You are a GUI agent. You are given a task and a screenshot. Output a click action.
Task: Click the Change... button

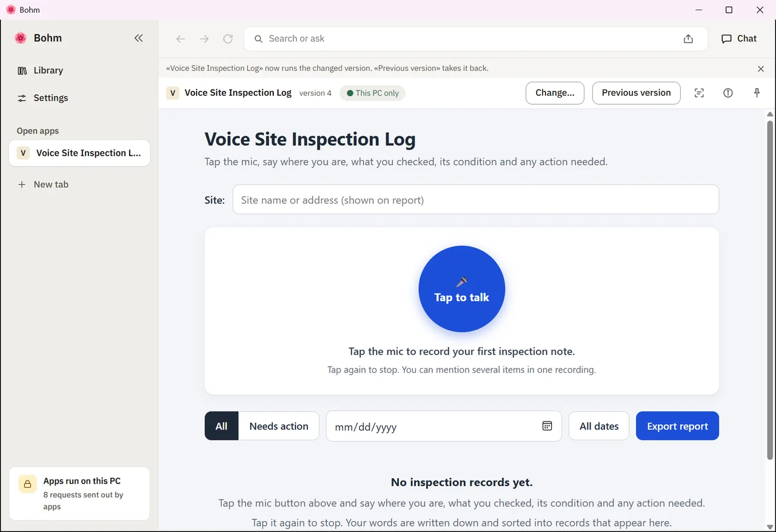pos(555,93)
